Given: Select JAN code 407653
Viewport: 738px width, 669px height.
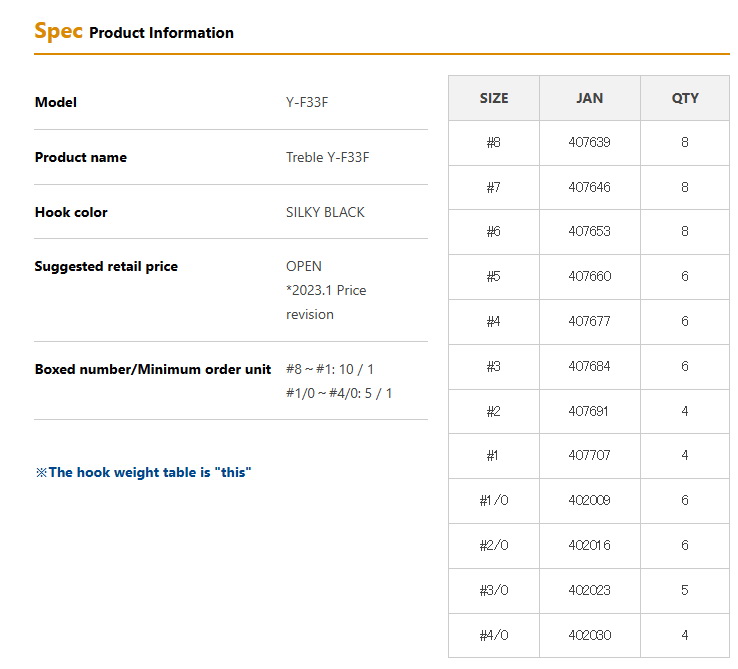Looking at the screenshot, I should point(589,231).
